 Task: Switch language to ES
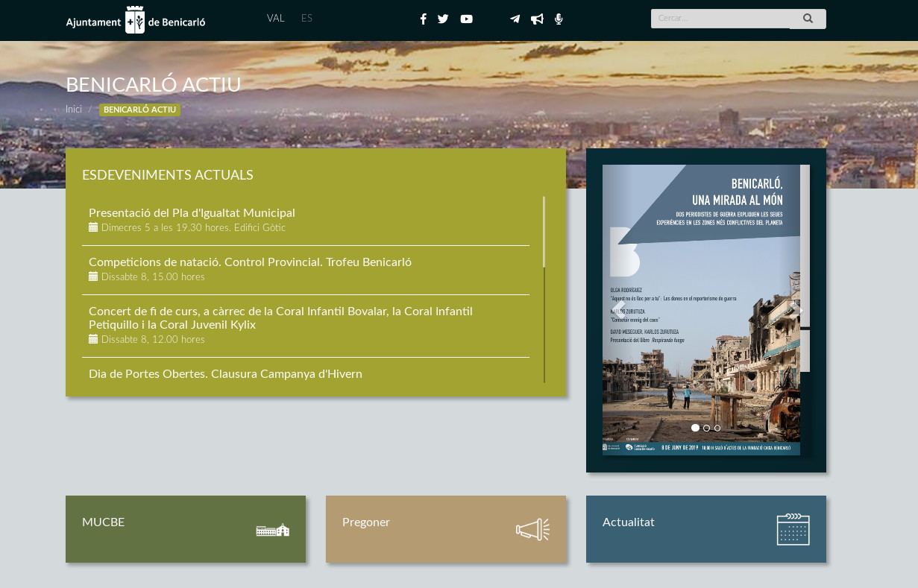pyautogui.click(x=306, y=19)
